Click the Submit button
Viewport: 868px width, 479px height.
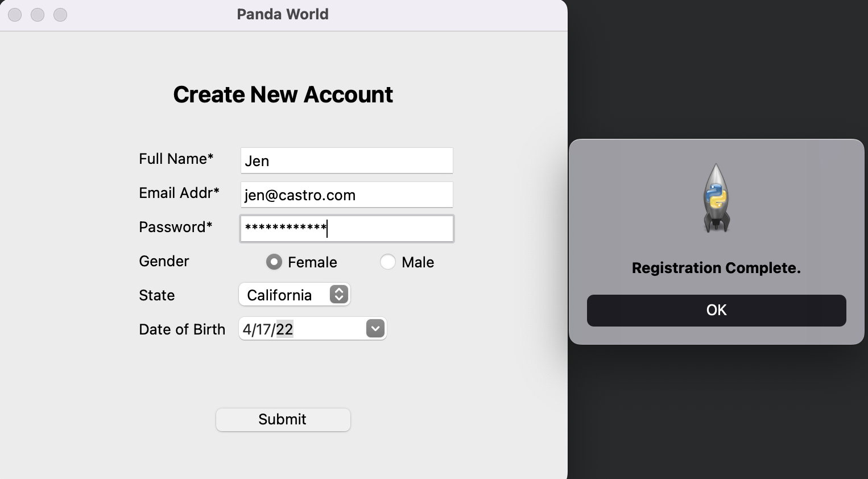pyautogui.click(x=283, y=419)
